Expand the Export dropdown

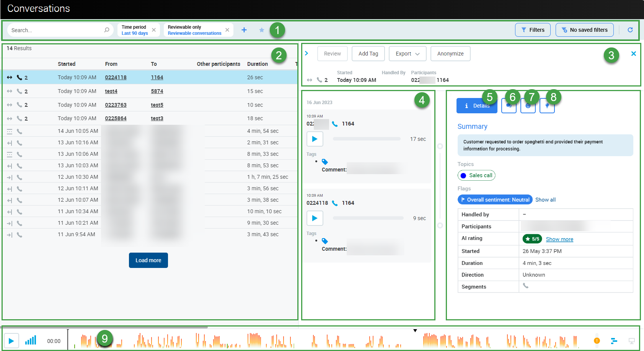coord(408,54)
